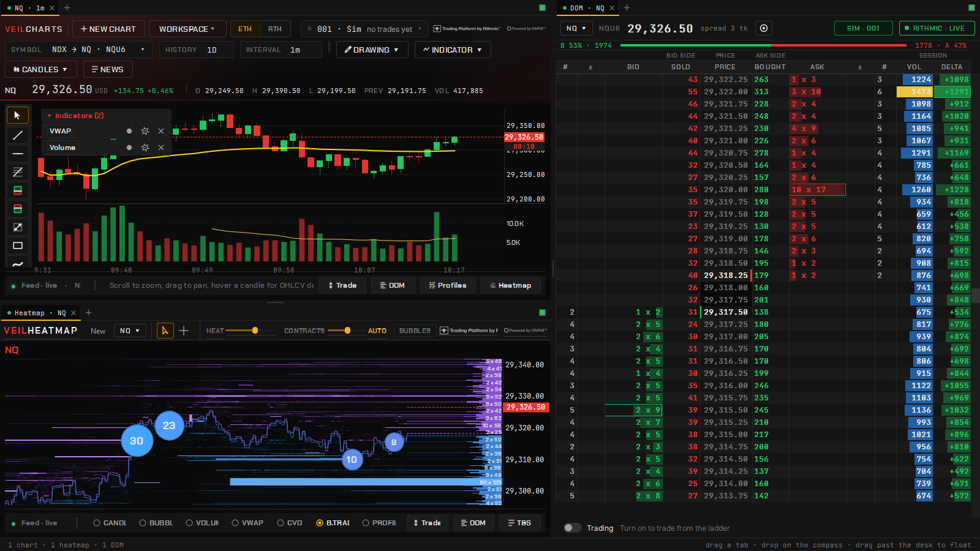The image size is (980, 551).
Task: Open VWAP indicator settings gear
Action: (145, 131)
